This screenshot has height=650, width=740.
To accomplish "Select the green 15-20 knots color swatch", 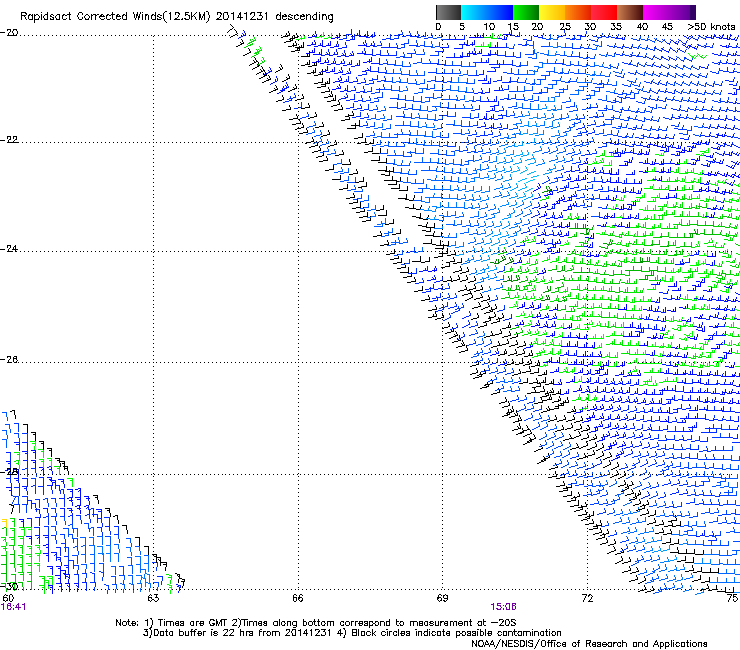I will pyautogui.click(x=526, y=12).
